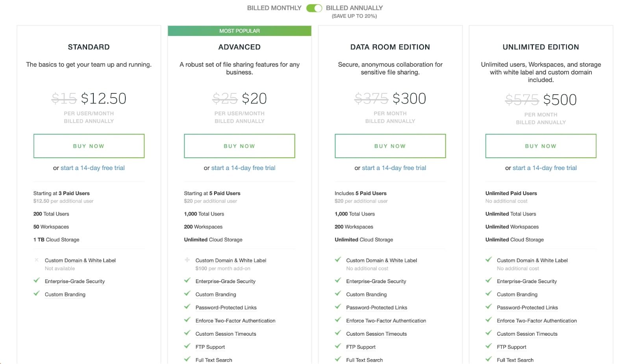Click the Unlimited Full Text Search checkmark
Screen dimensions: 630x364
point(489,359)
